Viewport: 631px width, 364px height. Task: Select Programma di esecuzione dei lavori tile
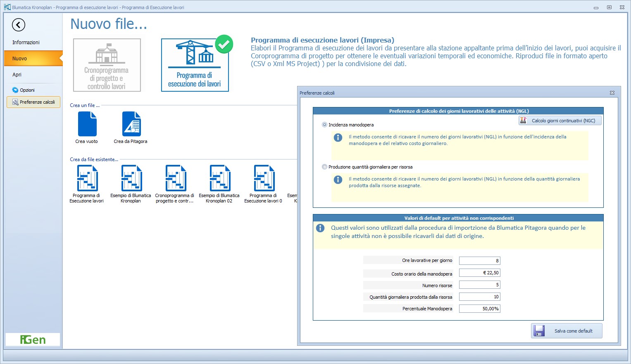[195, 65]
